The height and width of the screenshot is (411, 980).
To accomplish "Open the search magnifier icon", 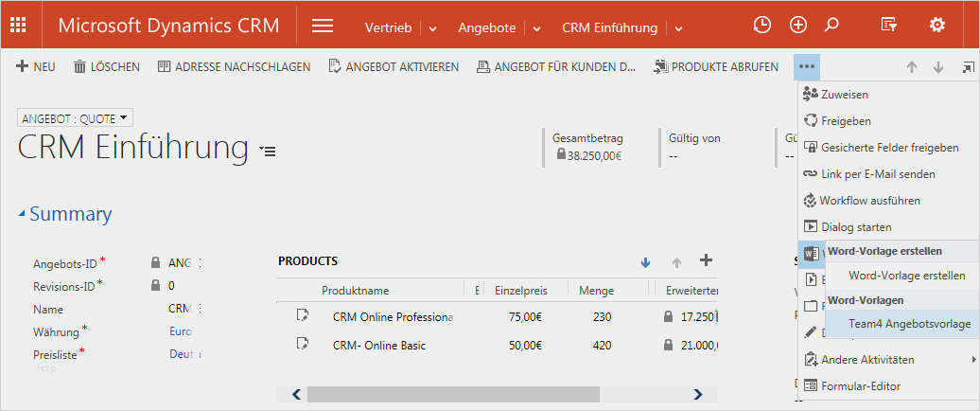I will point(831,25).
